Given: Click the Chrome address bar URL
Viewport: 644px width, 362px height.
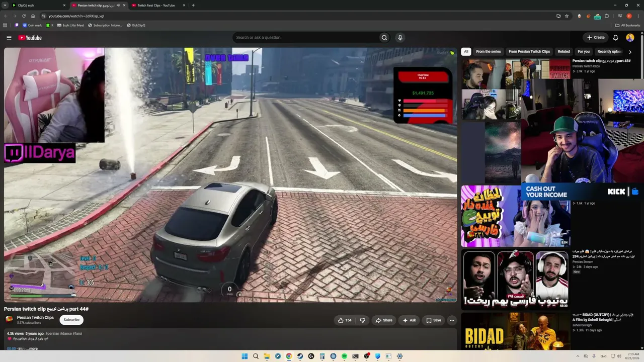Looking at the screenshot, I should tap(76, 16).
